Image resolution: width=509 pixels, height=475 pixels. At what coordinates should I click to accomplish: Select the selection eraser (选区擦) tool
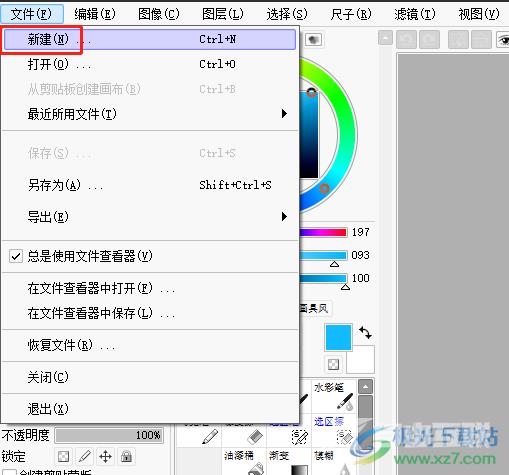(x=333, y=430)
